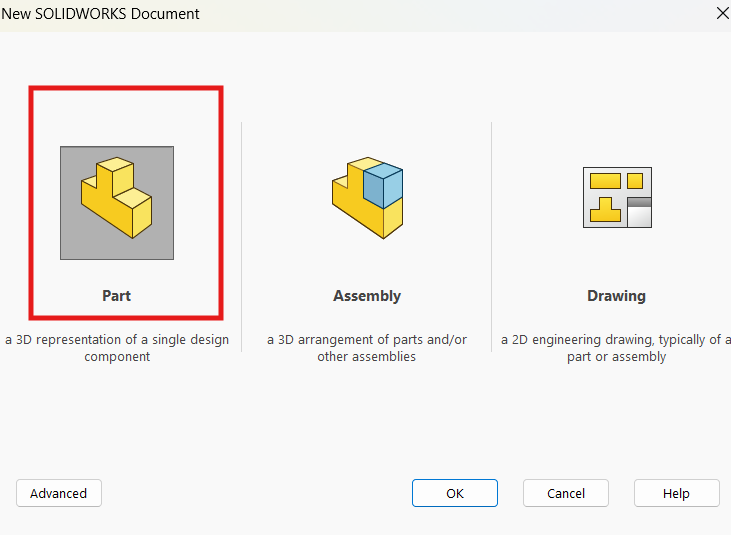The image size is (731, 535).
Task: Select the Part document icon
Action: coord(116,199)
